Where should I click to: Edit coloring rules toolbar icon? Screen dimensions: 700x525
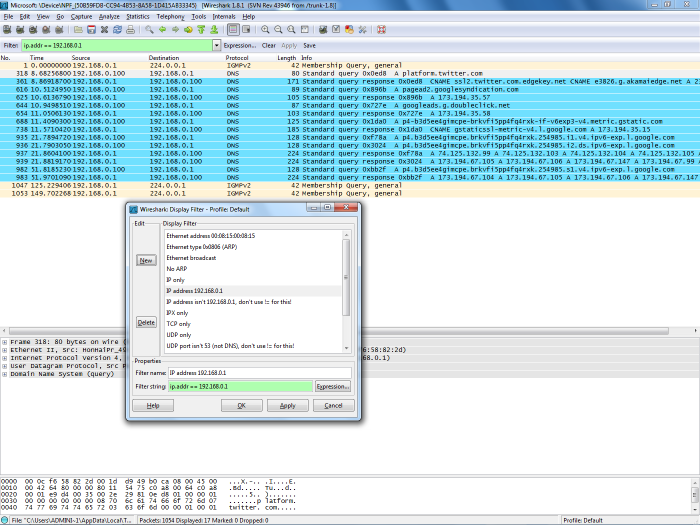349,30
